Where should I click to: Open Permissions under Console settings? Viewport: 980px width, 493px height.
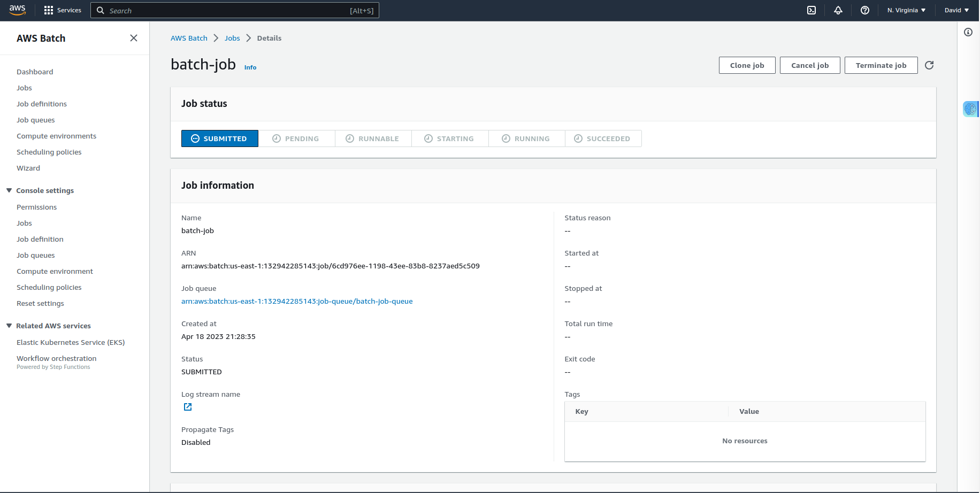[x=36, y=207]
